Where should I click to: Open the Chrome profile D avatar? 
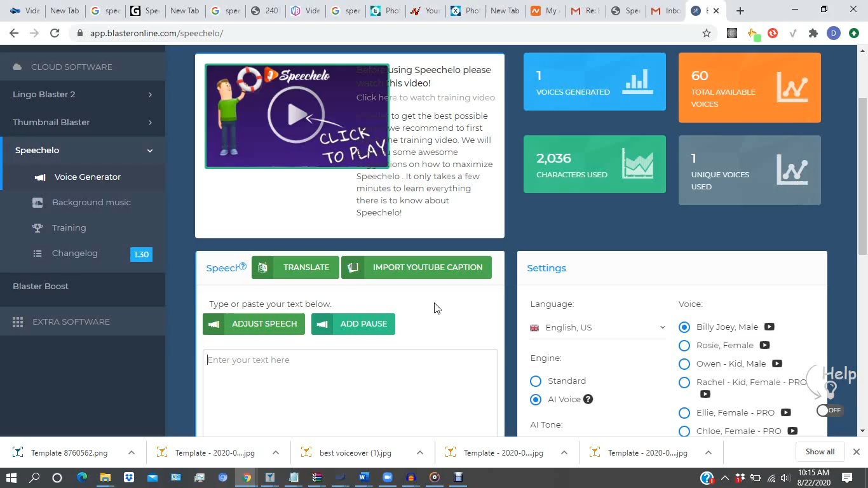point(834,33)
